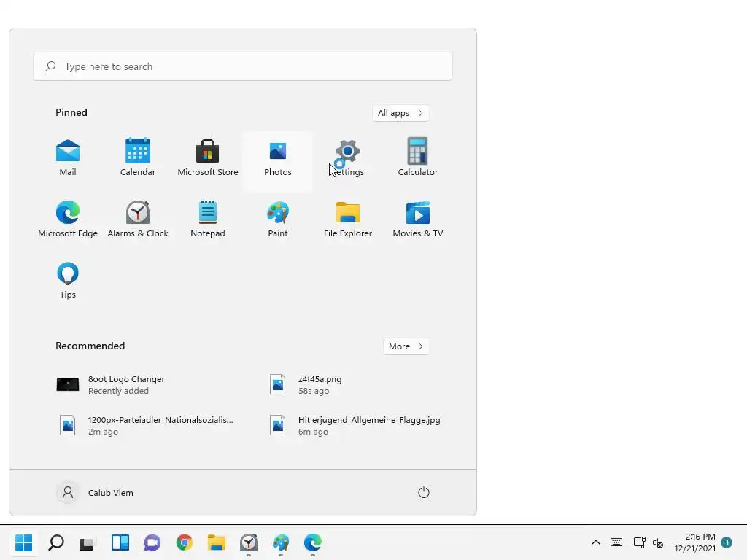Image resolution: width=747 pixels, height=560 pixels.
Task: Open Chat app on the taskbar
Action: [x=152, y=542]
